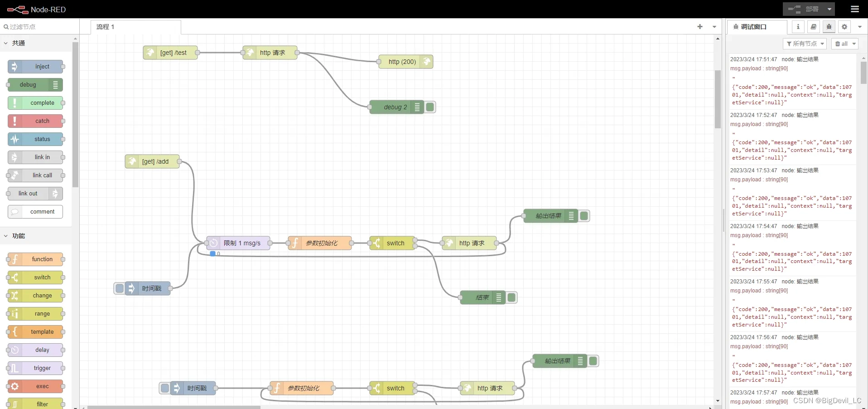Image resolution: width=868 pixels, height=409 pixels.
Task: Collapse the 功能 palette category
Action: (36, 236)
